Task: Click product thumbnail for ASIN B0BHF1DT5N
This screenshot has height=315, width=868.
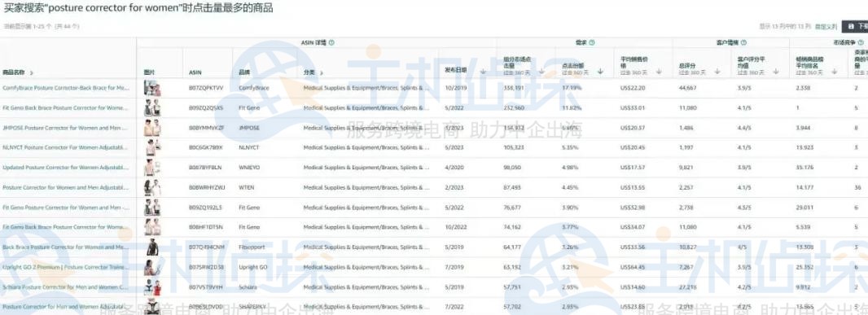Action: (x=152, y=228)
